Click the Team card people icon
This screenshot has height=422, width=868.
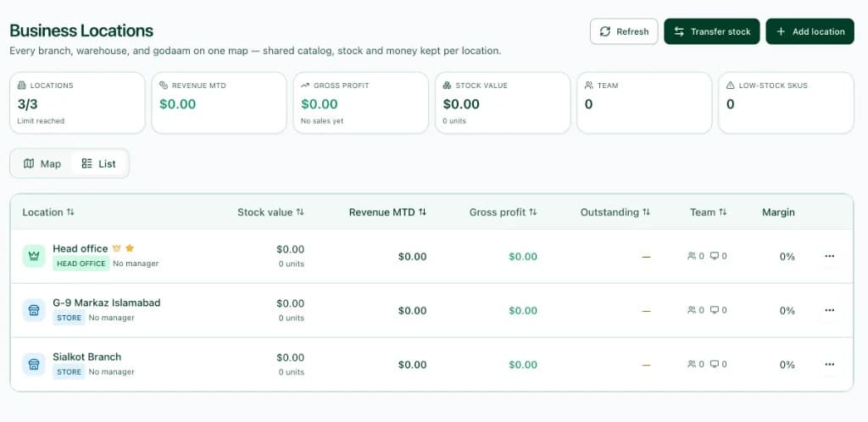[x=588, y=86]
